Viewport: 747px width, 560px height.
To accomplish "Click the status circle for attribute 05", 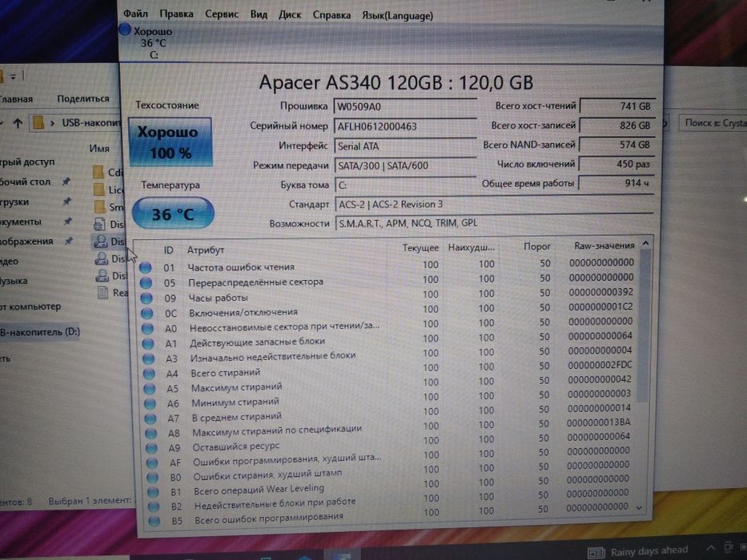I will click(146, 283).
